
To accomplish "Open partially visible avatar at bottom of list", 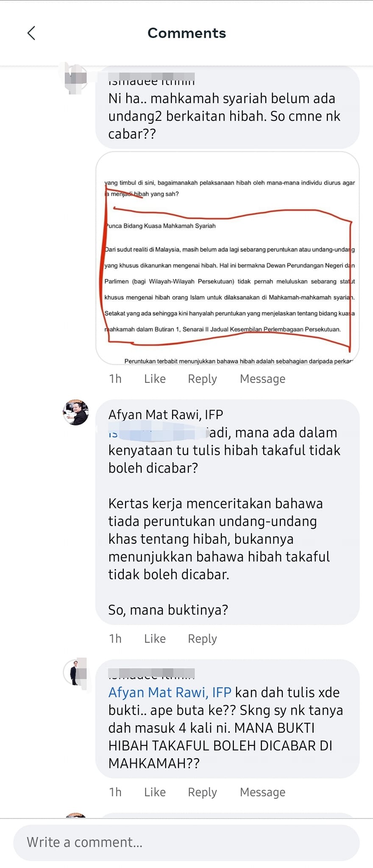I will pyautogui.click(x=76, y=815).
